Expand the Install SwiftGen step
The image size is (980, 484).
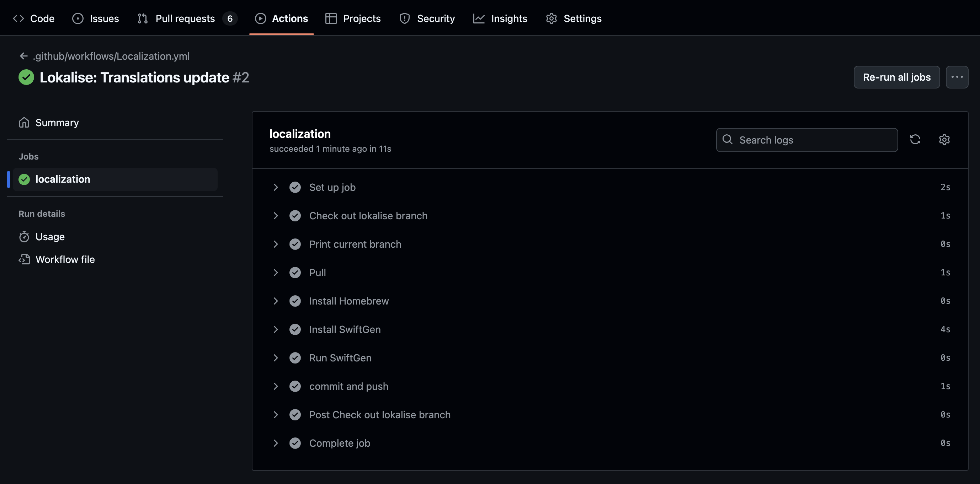tap(276, 329)
